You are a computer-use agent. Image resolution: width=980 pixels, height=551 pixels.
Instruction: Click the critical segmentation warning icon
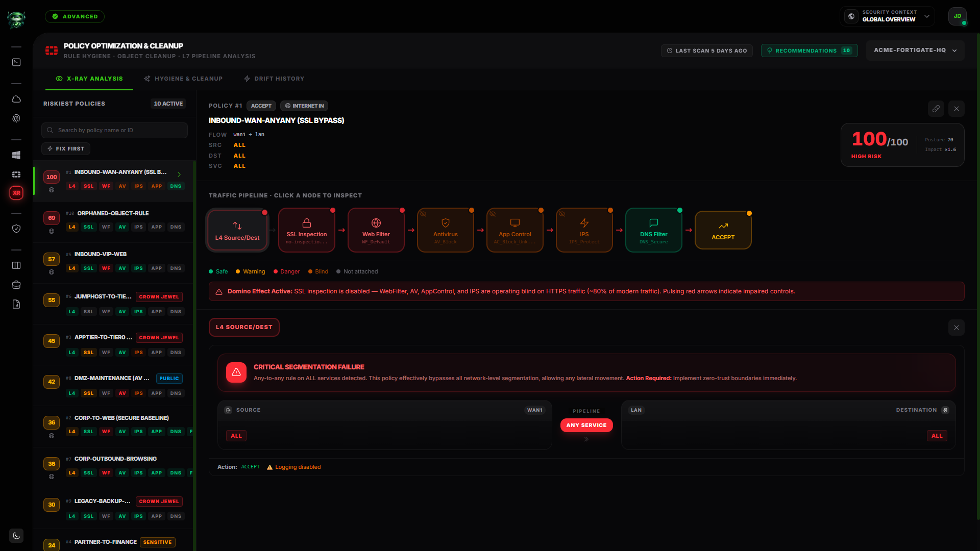pyautogui.click(x=236, y=372)
